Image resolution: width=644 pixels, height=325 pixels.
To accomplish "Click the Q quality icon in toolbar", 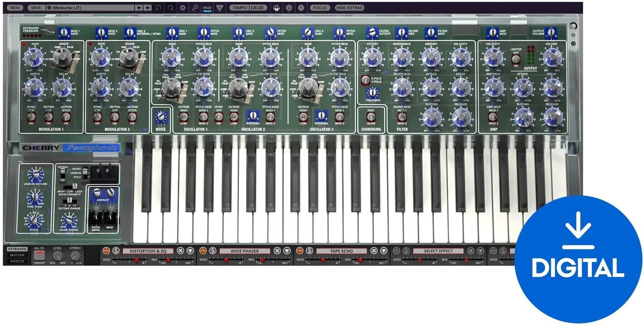I will (x=289, y=8).
